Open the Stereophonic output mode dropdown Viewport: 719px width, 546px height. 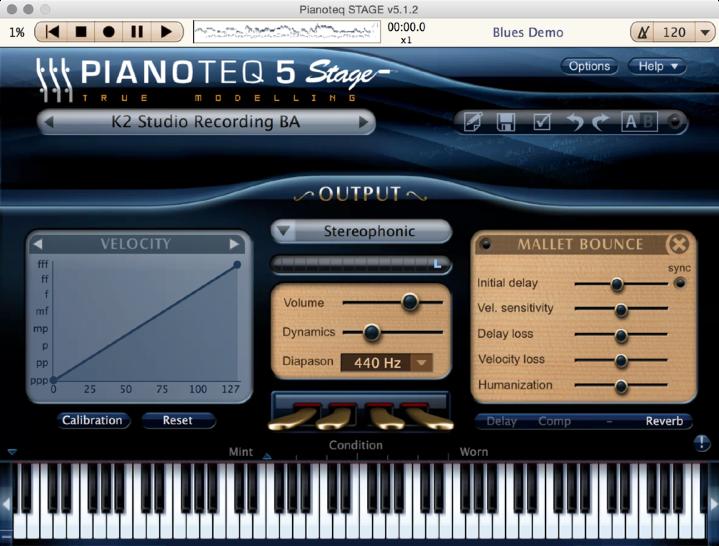361,232
